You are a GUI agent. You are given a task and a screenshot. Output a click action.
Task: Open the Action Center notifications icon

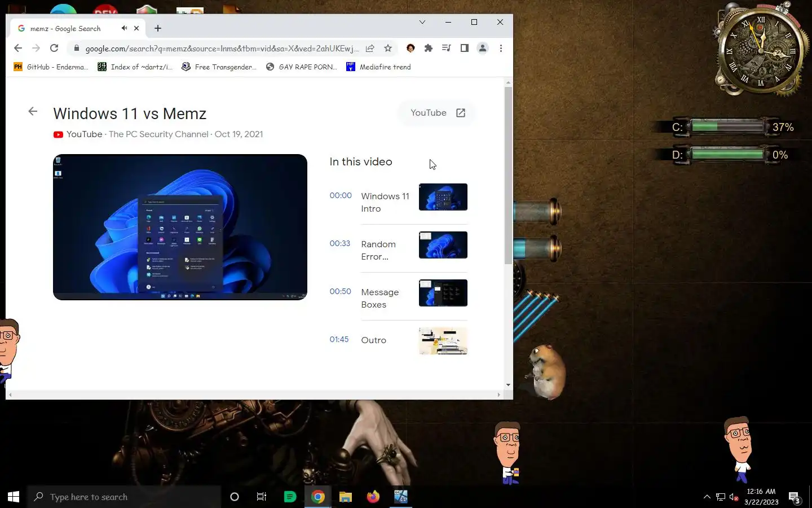pos(795,497)
